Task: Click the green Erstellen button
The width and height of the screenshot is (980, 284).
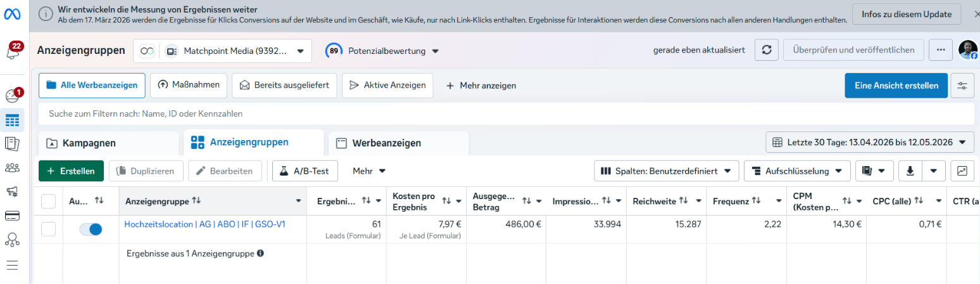Action: click(71, 171)
